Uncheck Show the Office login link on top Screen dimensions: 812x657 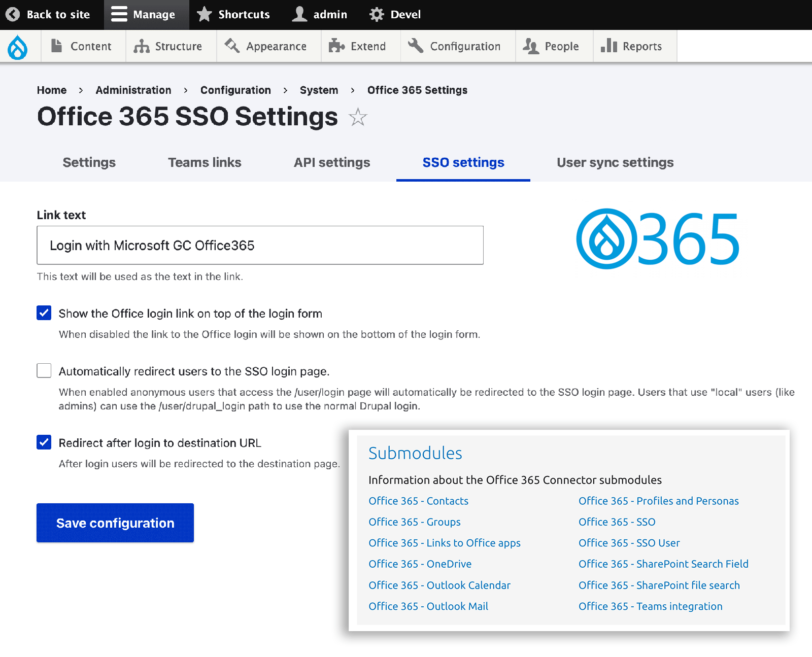pos(44,313)
